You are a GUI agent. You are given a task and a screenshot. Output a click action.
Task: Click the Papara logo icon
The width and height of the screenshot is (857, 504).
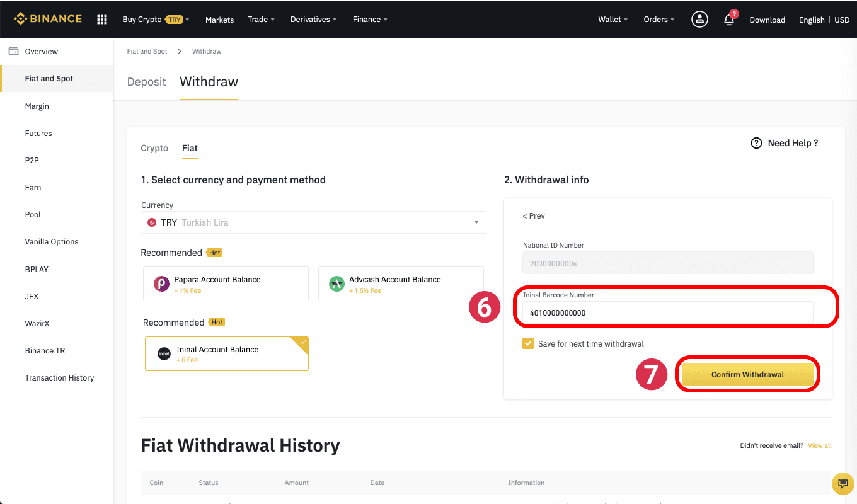point(161,284)
